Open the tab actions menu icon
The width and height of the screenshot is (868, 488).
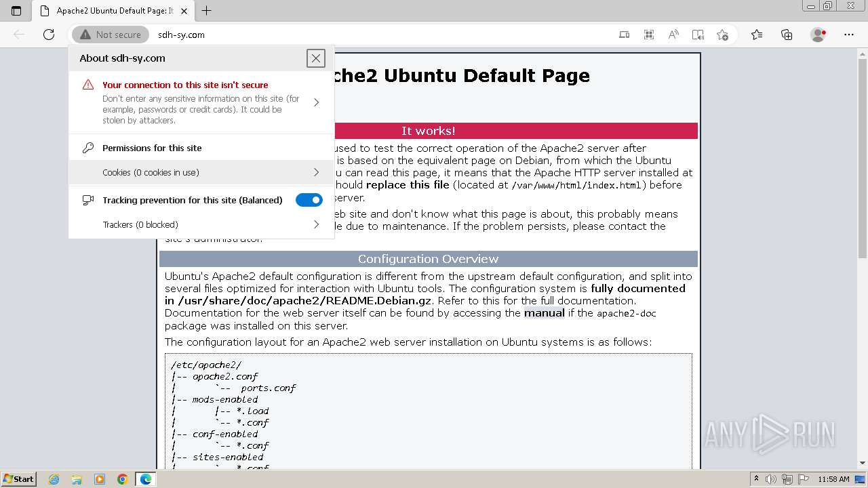click(x=16, y=11)
